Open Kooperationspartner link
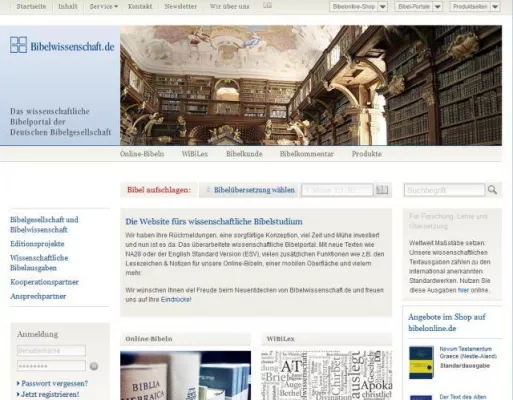 (x=44, y=282)
